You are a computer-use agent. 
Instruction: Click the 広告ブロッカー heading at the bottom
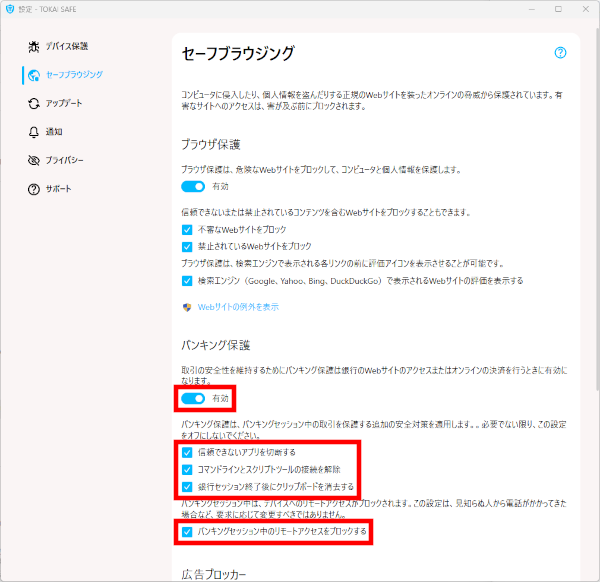[214, 574]
